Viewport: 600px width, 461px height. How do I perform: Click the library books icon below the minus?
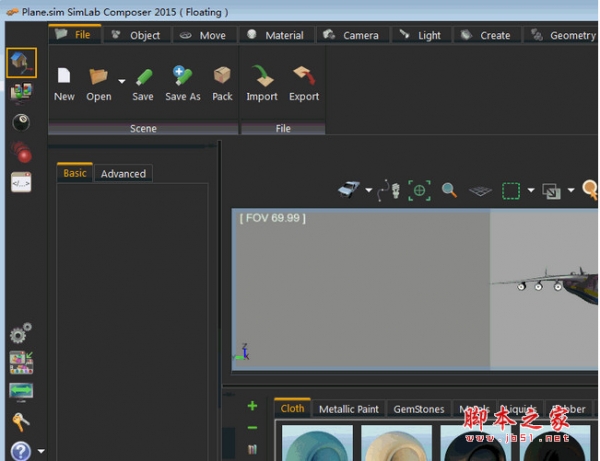[252, 449]
